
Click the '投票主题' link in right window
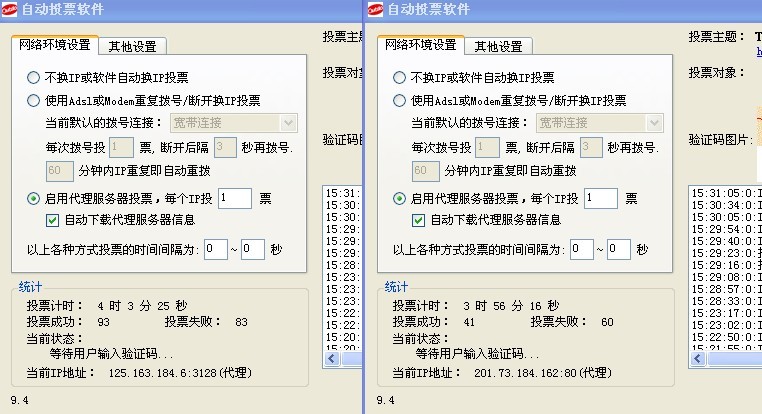[x=759, y=52]
